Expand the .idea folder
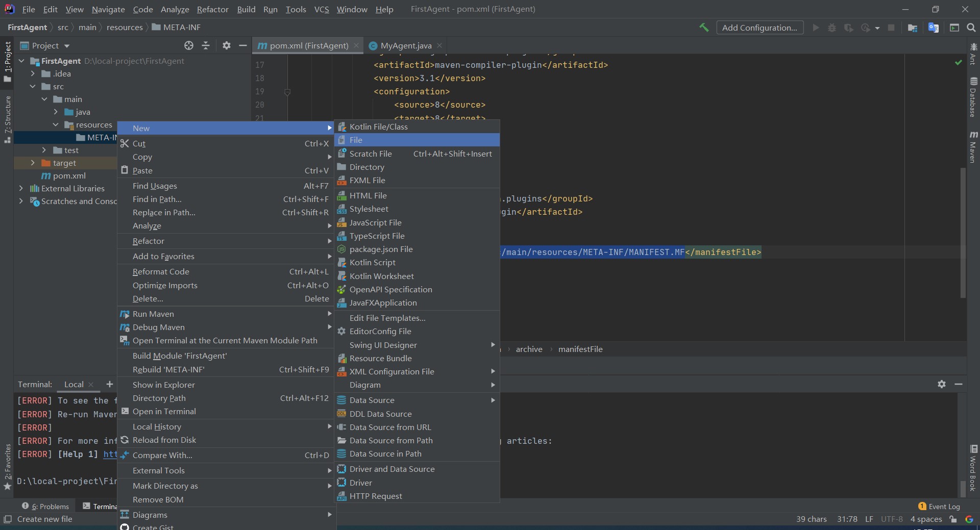980x530 pixels. (x=33, y=73)
